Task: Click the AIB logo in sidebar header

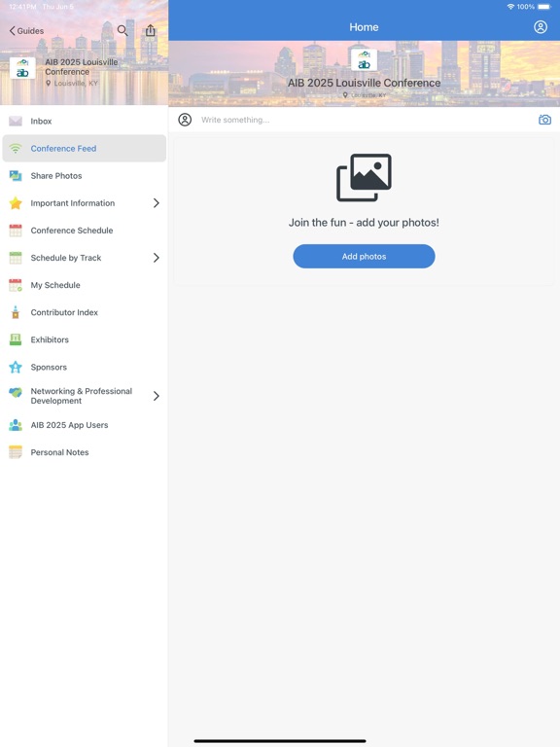Action: (22, 68)
